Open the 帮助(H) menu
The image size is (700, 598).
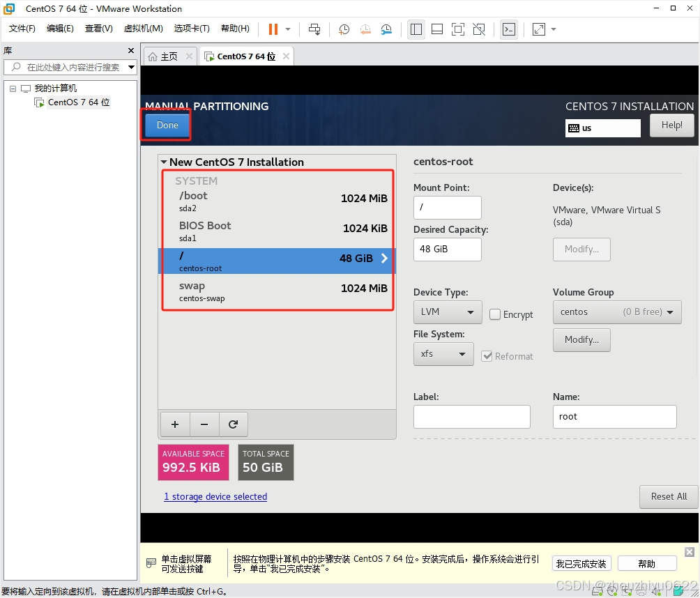pos(235,29)
